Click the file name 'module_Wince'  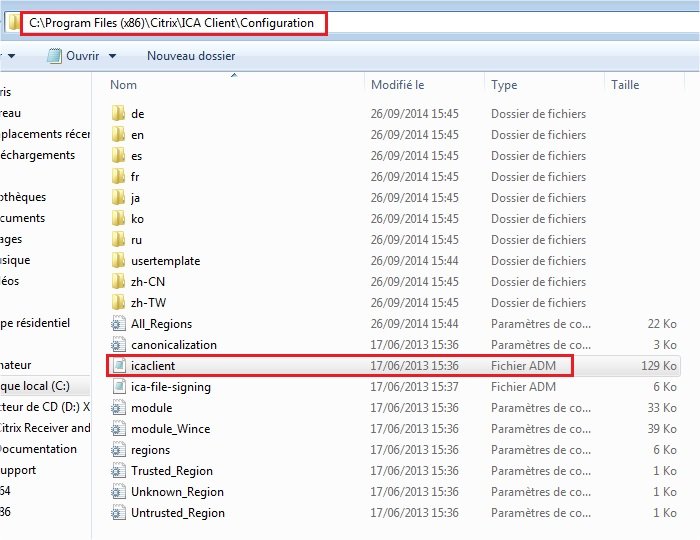click(171, 428)
